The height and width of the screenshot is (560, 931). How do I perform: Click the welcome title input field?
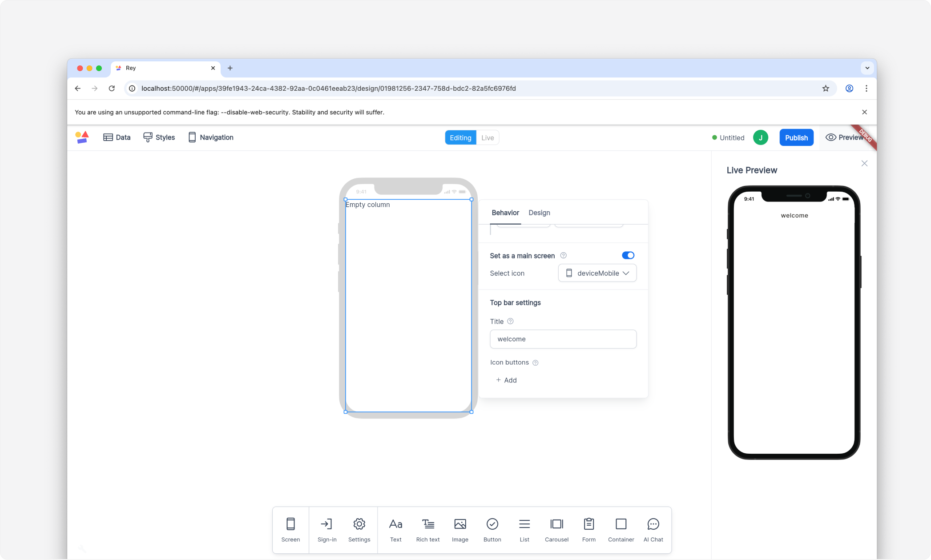click(x=563, y=339)
